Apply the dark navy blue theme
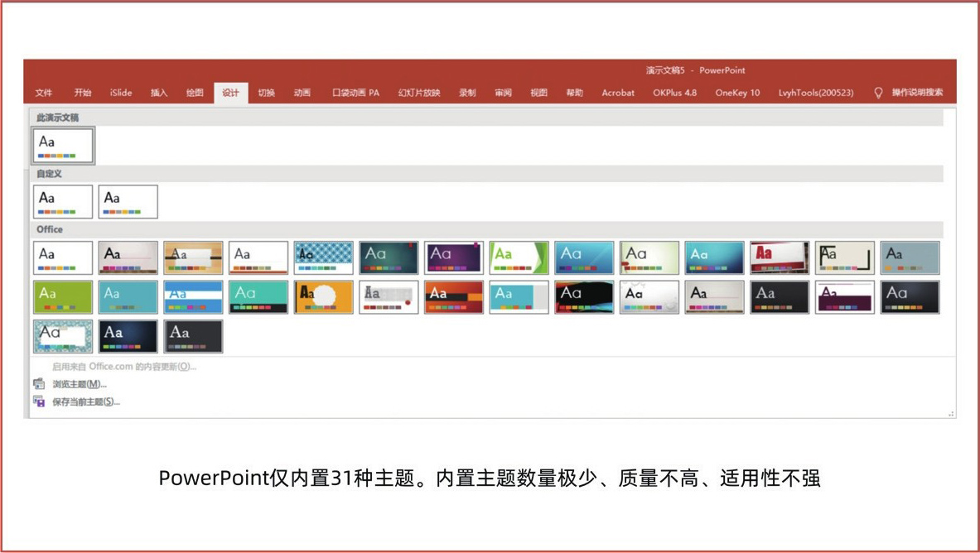Image resolution: width=980 pixels, height=553 pixels. point(128,336)
